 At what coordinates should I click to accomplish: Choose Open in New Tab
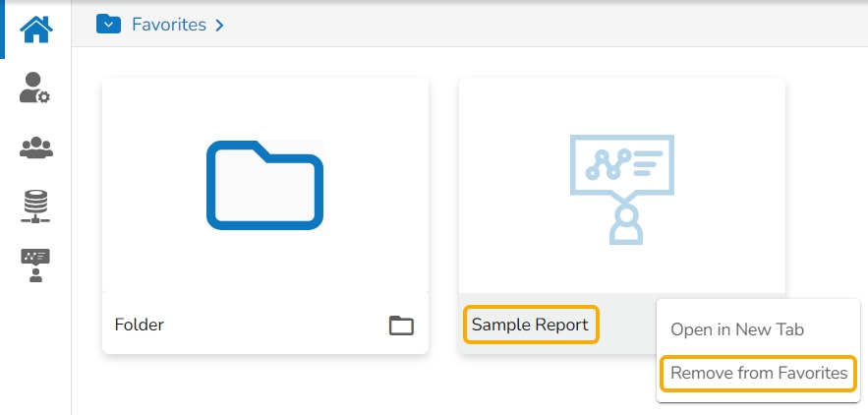pos(736,329)
